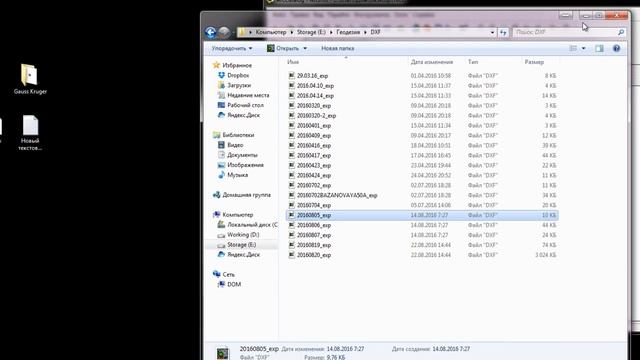
Task: Open the Музыка library
Action: tap(233, 175)
